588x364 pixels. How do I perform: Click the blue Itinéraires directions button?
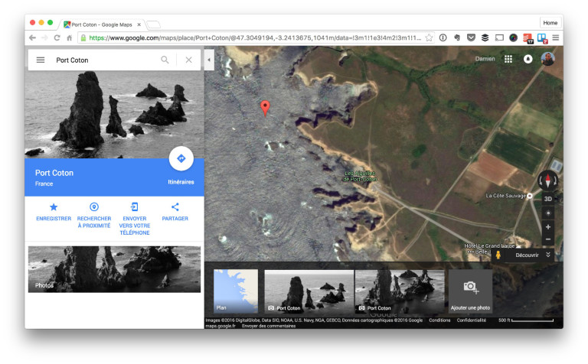click(181, 159)
